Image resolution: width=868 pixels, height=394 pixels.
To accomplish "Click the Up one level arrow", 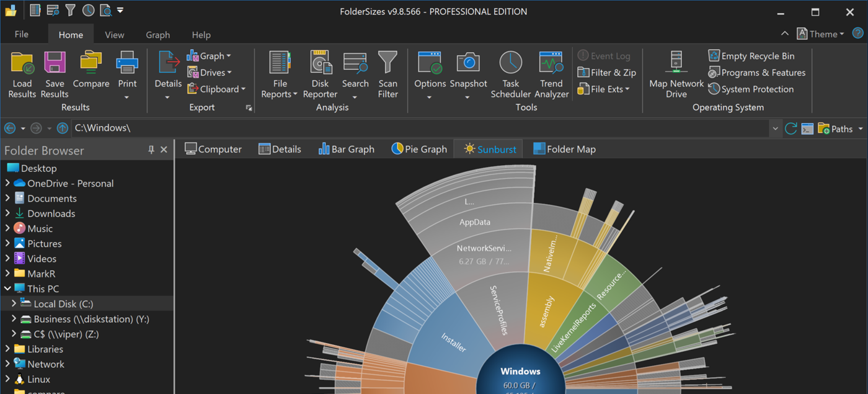I will point(62,128).
